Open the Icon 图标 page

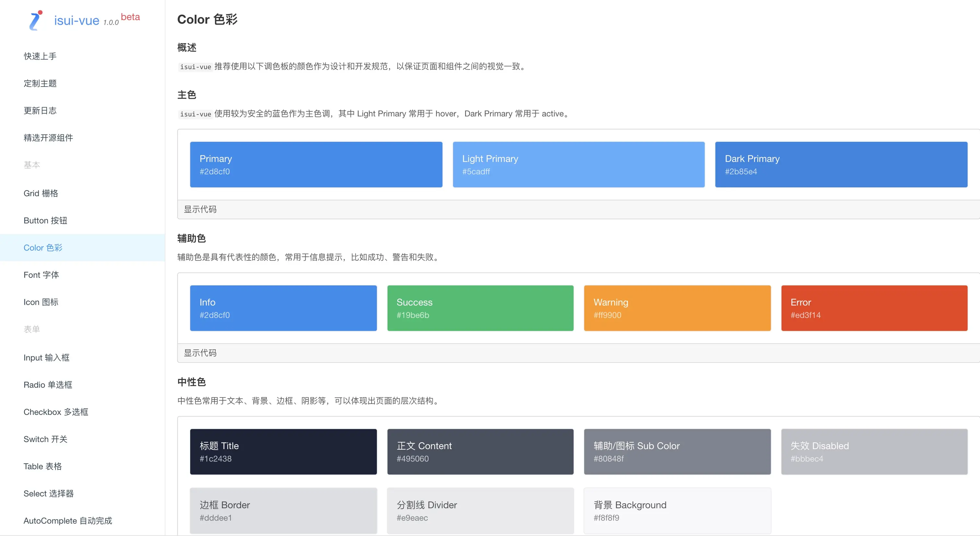[x=41, y=302]
